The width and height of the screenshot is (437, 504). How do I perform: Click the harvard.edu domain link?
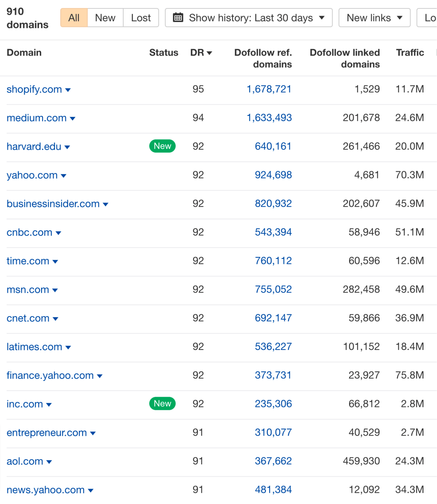[x=34, y=146]
